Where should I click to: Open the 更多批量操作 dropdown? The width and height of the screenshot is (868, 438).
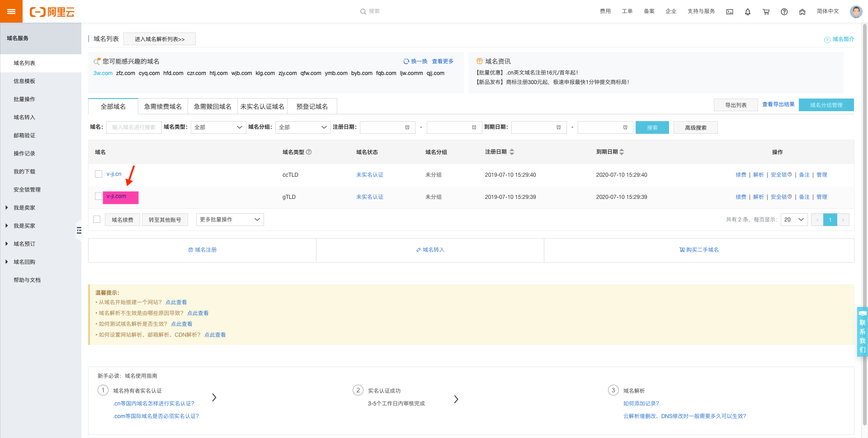[x=230, y=220]
